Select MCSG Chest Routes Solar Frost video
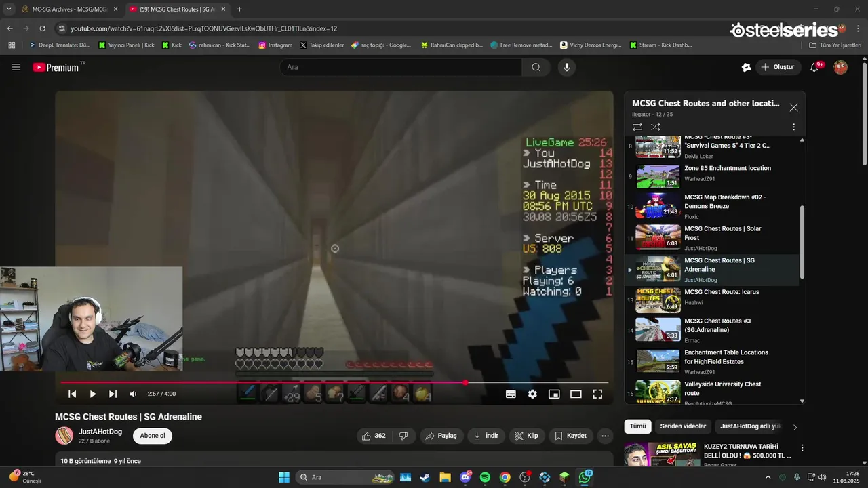The image size is (868, 488). 712,238
